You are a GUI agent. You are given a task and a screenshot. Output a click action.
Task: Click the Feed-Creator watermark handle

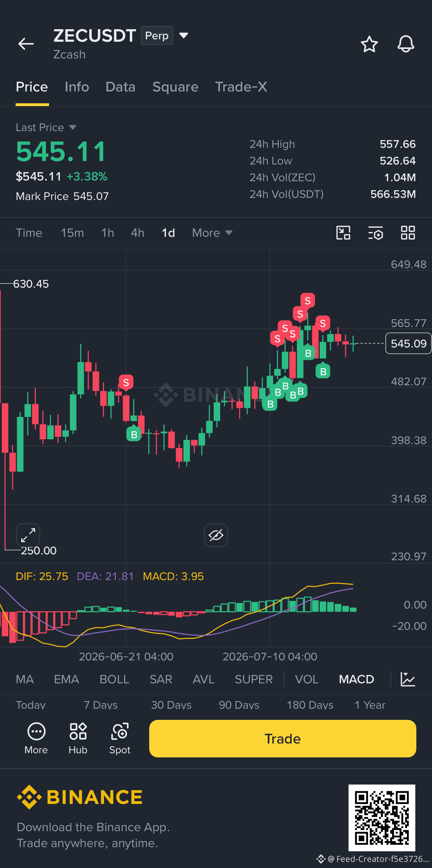[x=378, y=859]
